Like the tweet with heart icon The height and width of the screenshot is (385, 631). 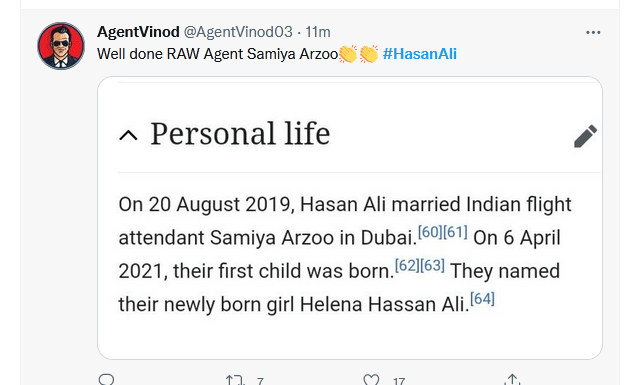pos(371,380)
